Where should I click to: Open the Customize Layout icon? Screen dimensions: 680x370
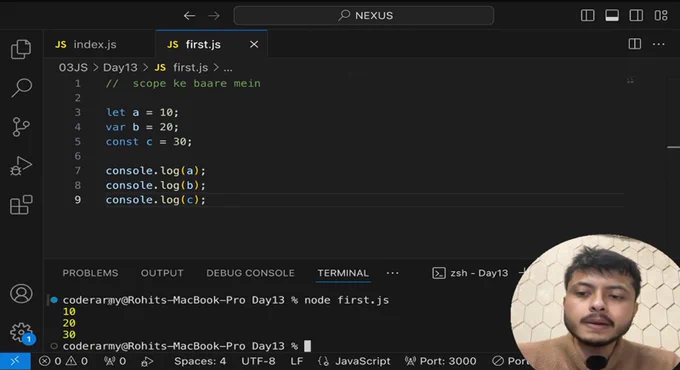661,16
